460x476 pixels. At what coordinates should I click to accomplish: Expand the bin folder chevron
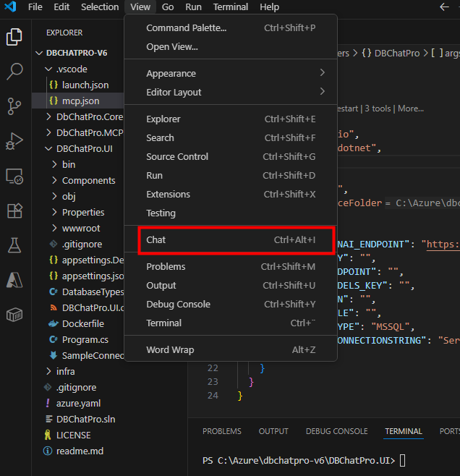[x=54, y=164]
